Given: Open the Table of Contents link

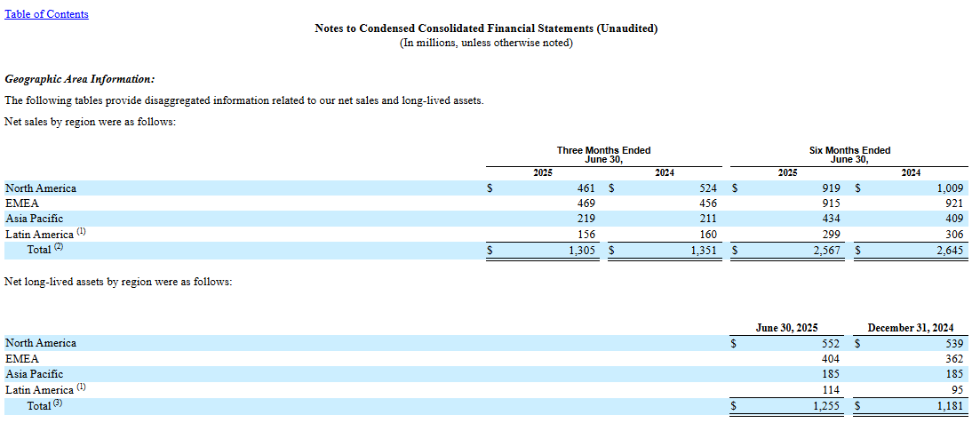Looking at the screenshot, I should coord(46,14).
